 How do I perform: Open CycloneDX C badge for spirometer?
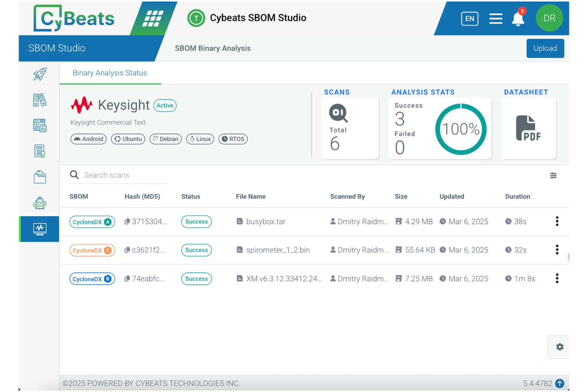click(92, 251)
